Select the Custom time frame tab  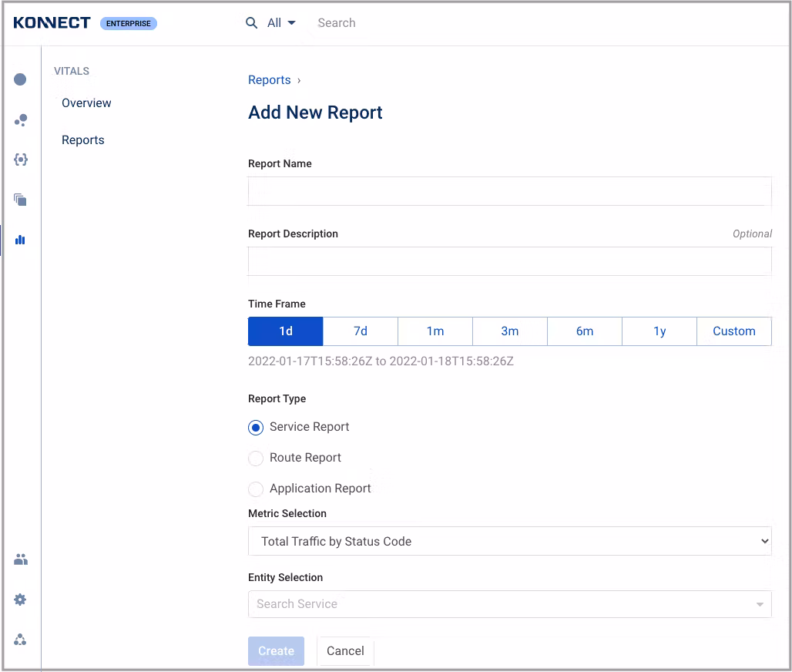(x=733, y=331)
